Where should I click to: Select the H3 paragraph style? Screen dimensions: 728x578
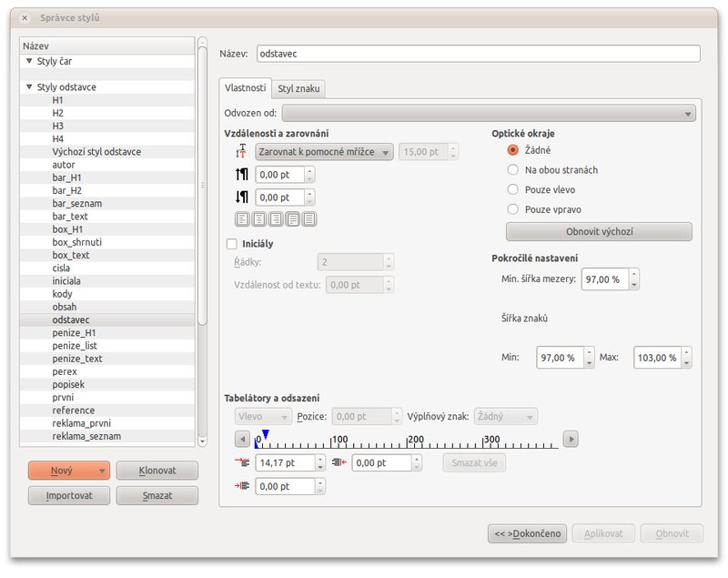pyautogui.click(x=57, y=126)
